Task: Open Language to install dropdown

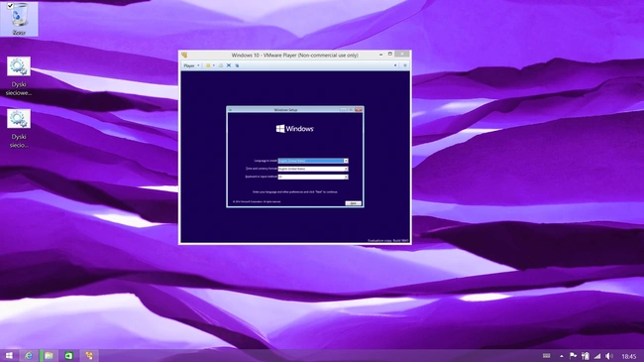Action: point(313,161)
